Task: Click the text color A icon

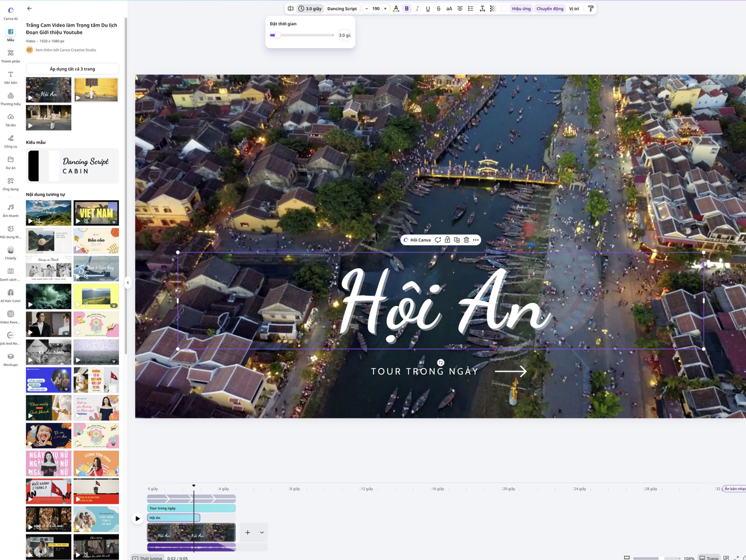Action: [396, 9]
